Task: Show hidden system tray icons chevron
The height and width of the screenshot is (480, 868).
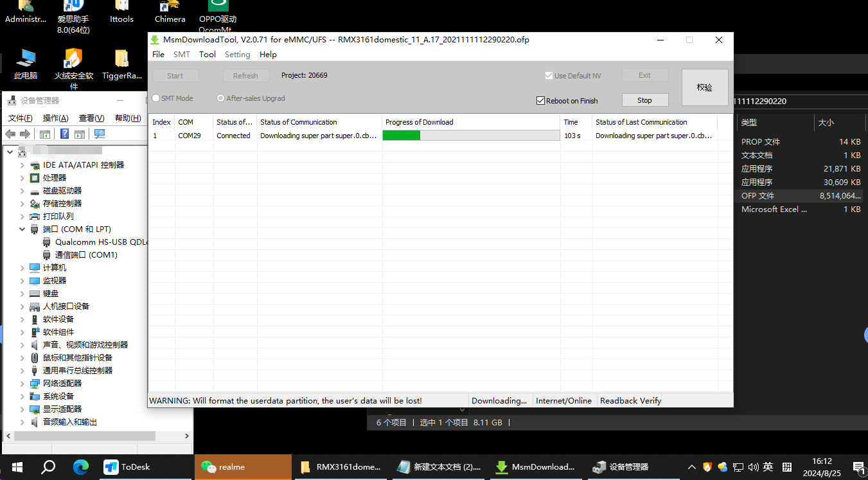Action: [x=691, y=467]
